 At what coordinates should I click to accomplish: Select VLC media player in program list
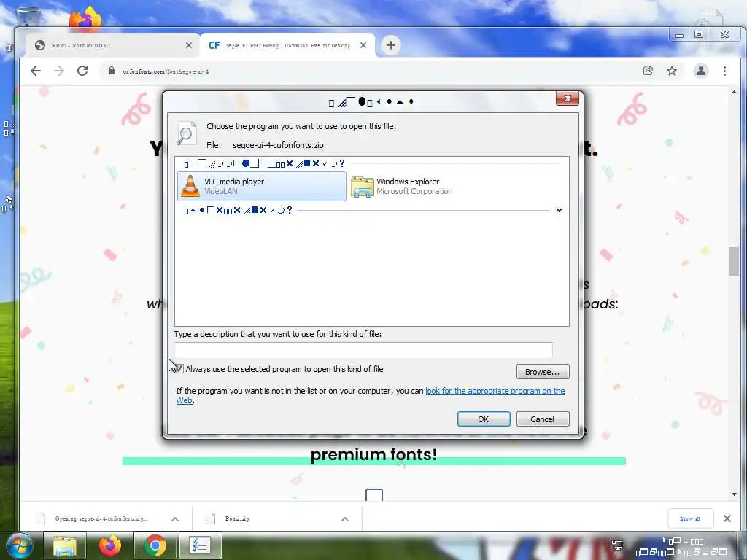pyautogui.click(x=262, y=186)
